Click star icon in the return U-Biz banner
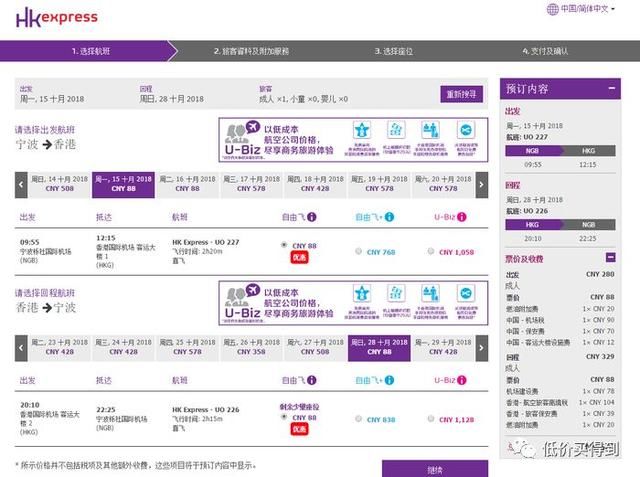The image size is (640, 477). tap(362, 293)
